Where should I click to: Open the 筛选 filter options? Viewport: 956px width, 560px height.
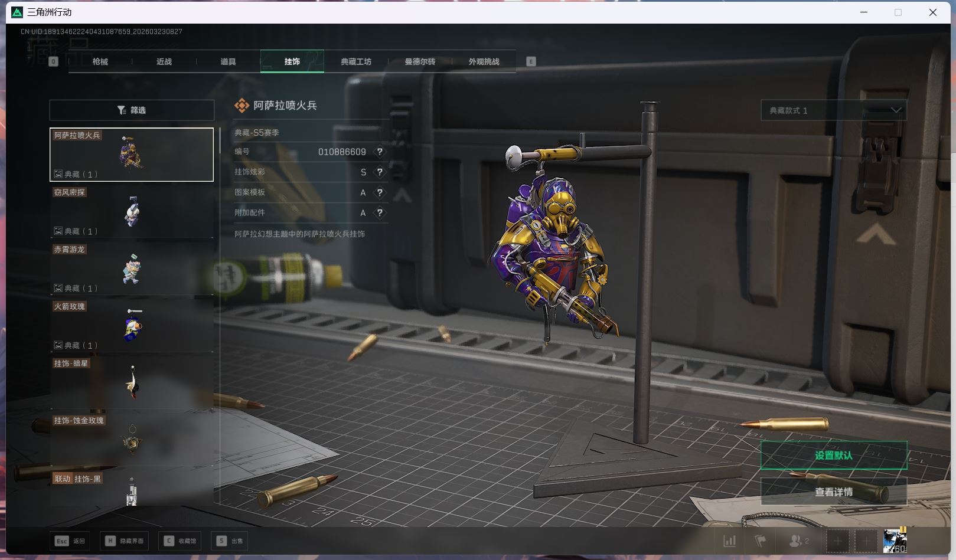(132, 110)
